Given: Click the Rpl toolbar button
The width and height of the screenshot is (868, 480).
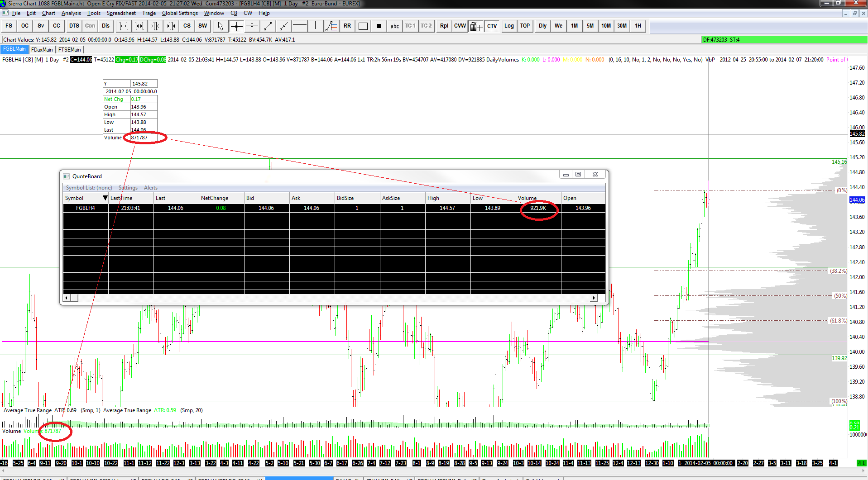Looking at the screenshot, I should click(444, 26).
